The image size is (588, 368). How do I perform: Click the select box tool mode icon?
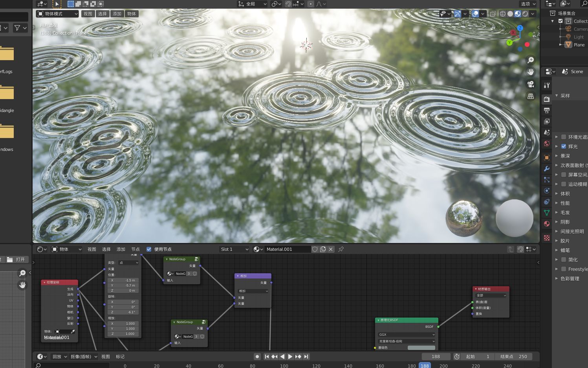pyautogui.click(x=71, y=4)
